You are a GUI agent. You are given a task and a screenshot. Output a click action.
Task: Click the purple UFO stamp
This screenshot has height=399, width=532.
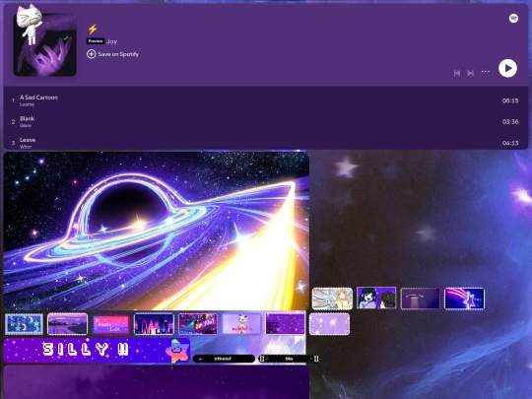[420, 299]
